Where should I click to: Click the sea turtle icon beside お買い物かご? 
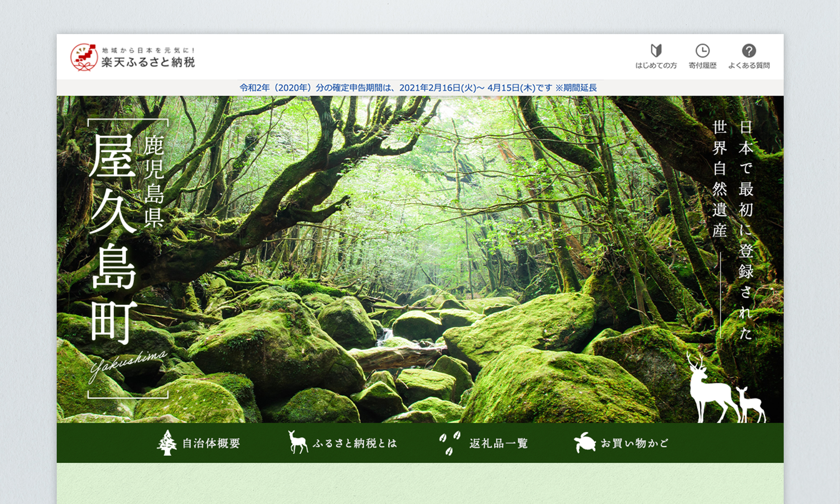tap(585, 442)
